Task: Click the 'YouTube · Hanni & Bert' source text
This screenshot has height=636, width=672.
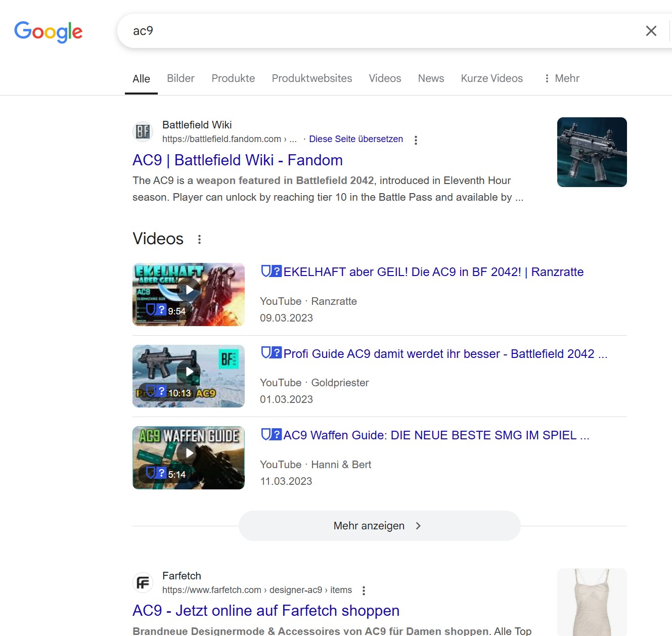Action: (x=316, y=465)
